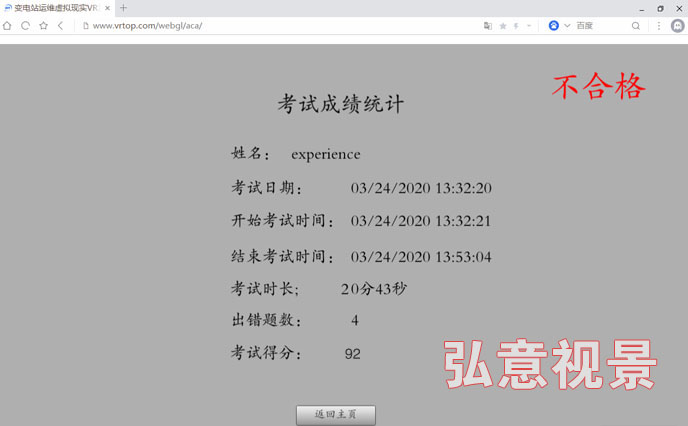Click the wrong-answer count 4
The height and width of the screenshot is (426, 688).
[355, 320]
